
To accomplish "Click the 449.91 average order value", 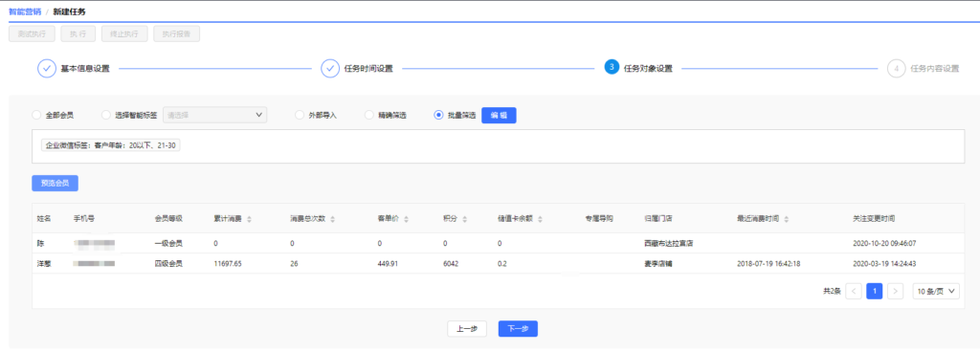I will pos(389,264).
